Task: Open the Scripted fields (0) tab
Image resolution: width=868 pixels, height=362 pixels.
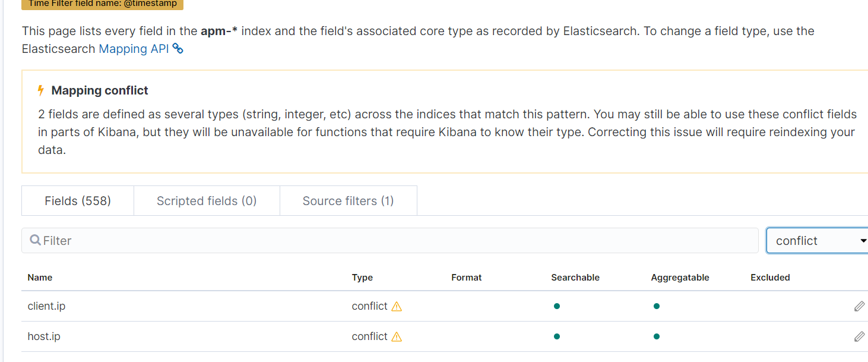Action: (207, 201)
